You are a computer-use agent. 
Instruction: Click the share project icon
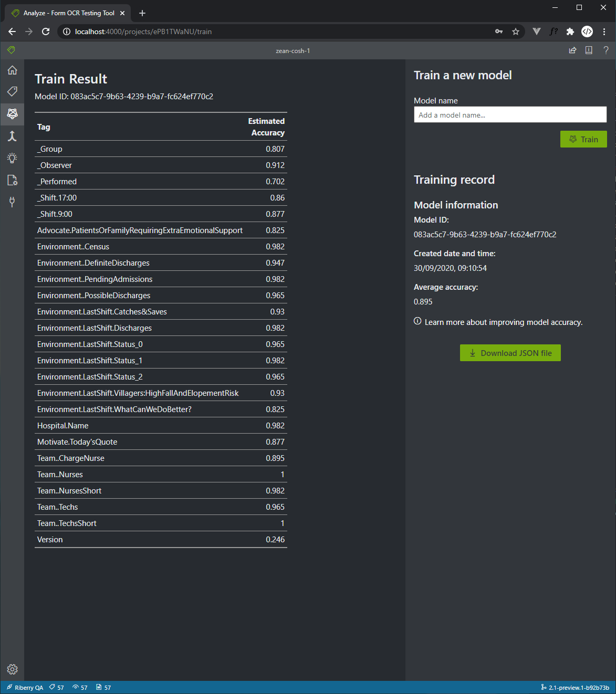(572, 50)
